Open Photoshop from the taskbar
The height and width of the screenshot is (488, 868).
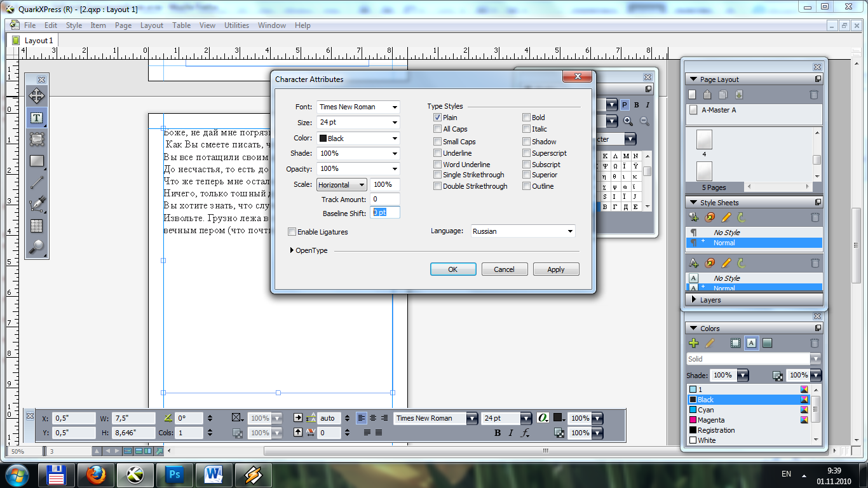175,475
